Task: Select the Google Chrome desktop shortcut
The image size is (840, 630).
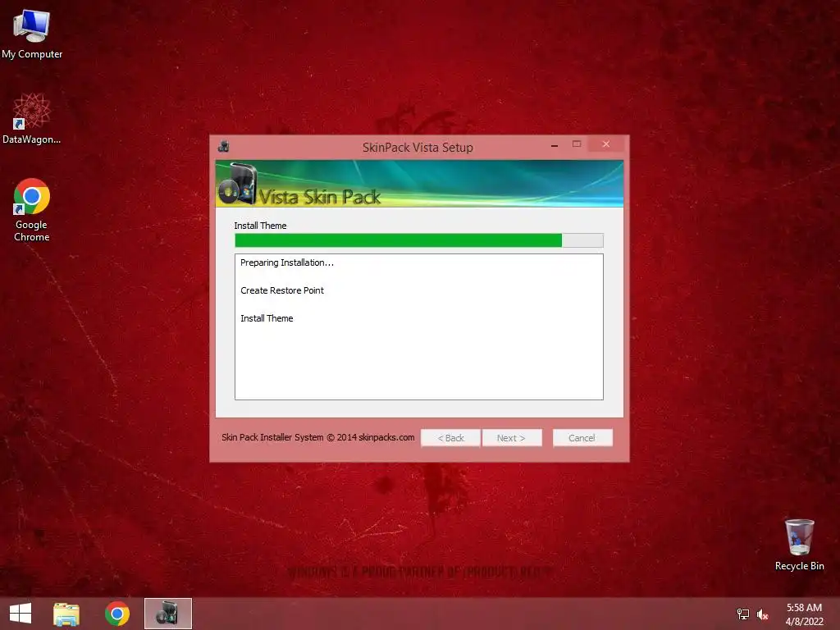Action: (x=32, y=209)
